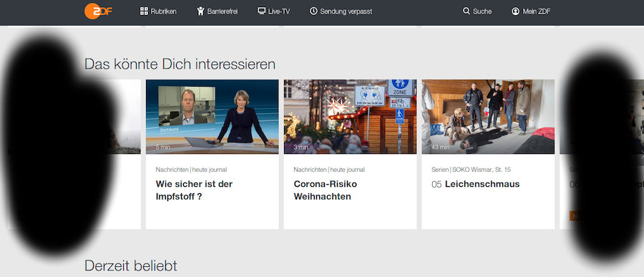Click the Mein ZDF user icon
Image resolution: width=644 pixels, height=277 pixels.
pos(515,11)
